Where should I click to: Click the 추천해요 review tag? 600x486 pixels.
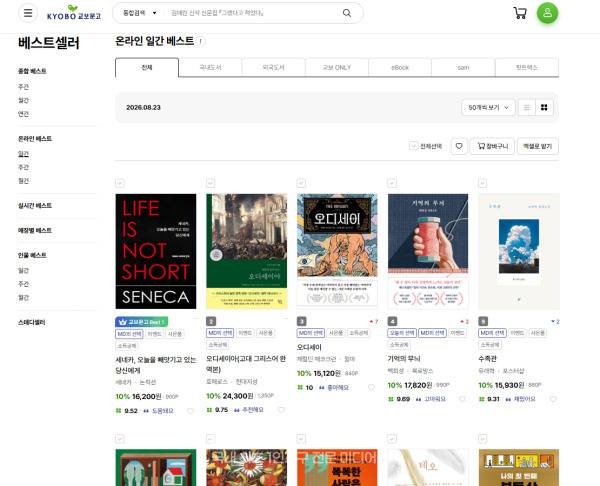tap(253, 410)
